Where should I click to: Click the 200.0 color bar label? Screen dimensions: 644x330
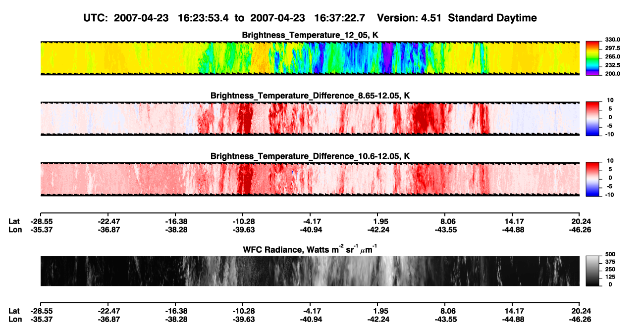612,74
